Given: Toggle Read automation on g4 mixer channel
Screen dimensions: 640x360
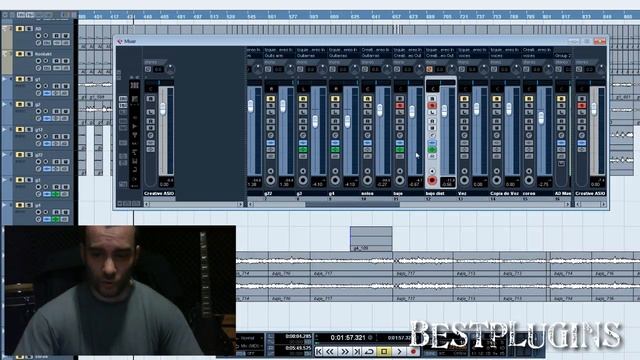Looking at the screenshot, I should click(x=335, y=121).
